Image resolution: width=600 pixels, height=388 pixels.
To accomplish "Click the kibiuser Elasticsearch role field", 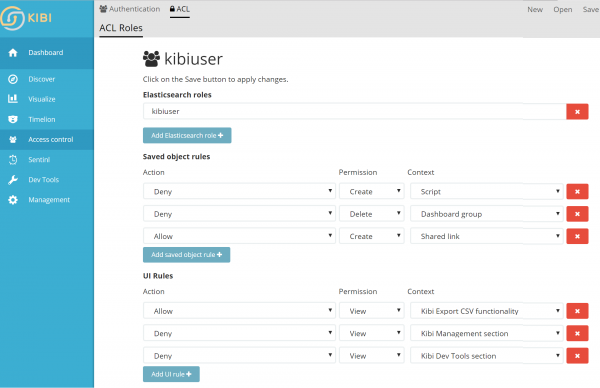I will point(355,111).
